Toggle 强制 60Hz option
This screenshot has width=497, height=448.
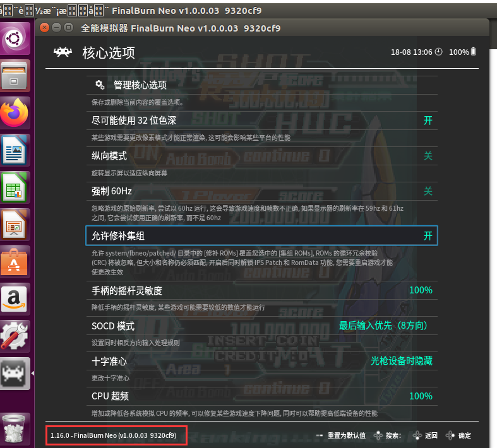262,191
